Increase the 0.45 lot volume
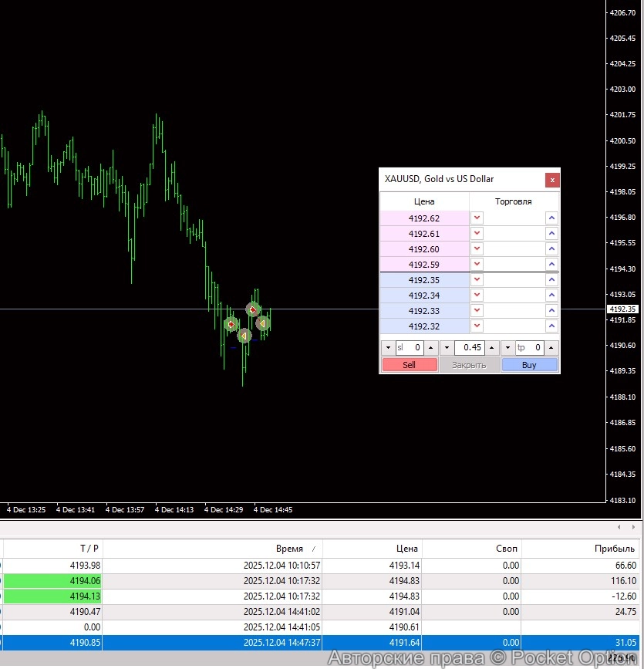 pyautogui.click(x=491, y=348)
